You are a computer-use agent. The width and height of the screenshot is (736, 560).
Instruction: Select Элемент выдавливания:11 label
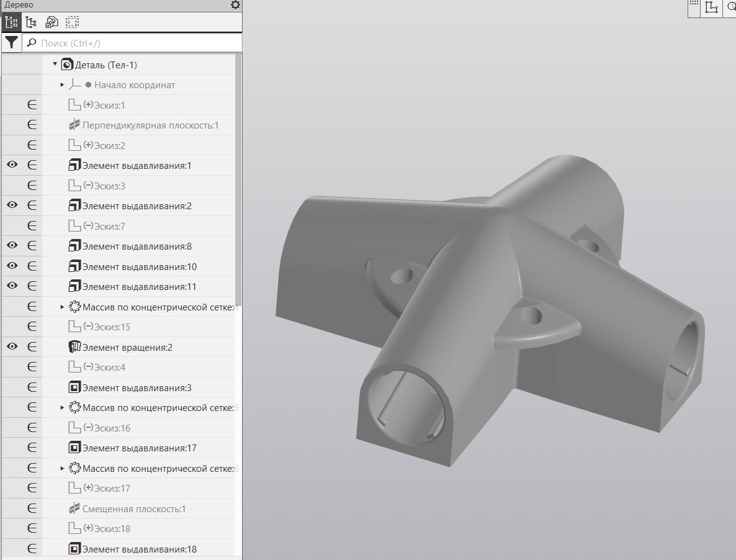pos(140,287)
